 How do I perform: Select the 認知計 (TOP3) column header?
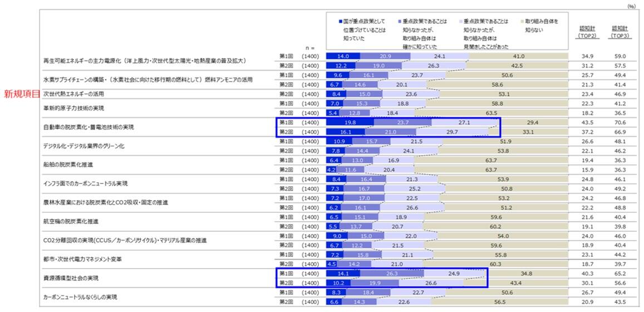tap(620, 32)
